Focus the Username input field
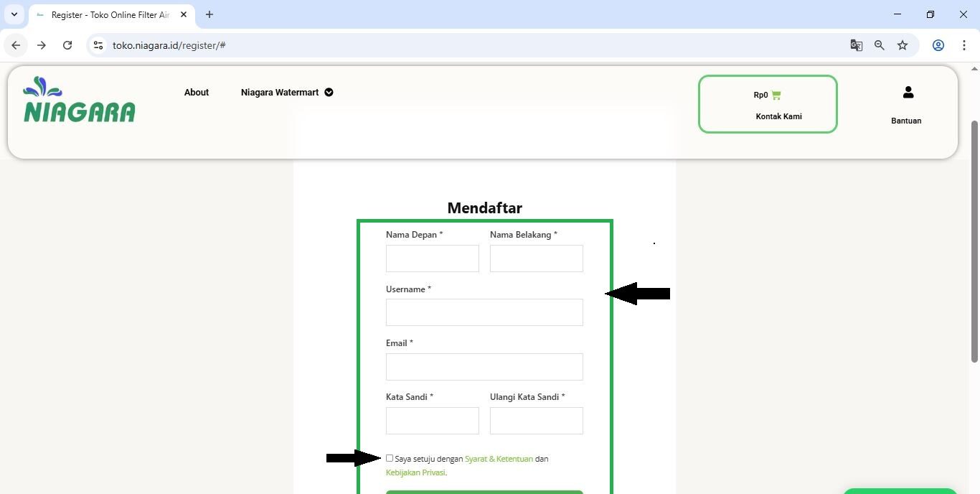Screen dimensions: 980x494 point(484,312)
